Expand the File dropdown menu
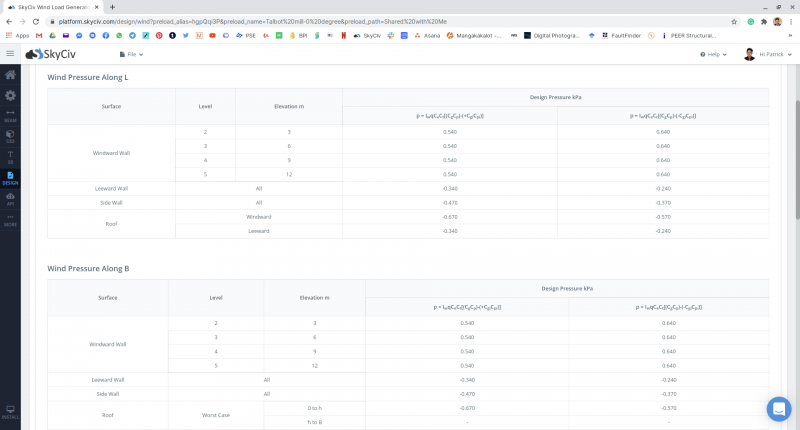Screen dimensions: 800x430 131,54
